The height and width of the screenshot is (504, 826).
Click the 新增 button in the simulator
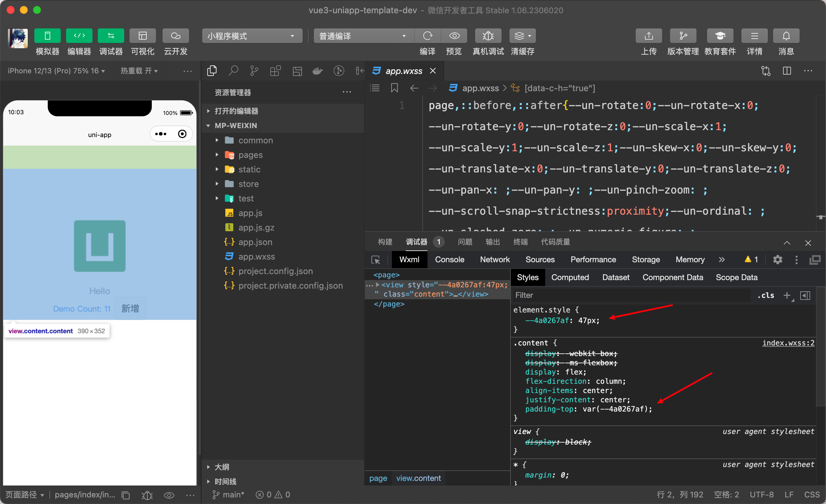(x=131, y=308)
